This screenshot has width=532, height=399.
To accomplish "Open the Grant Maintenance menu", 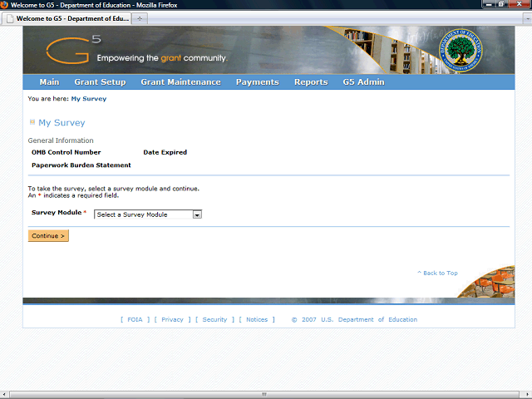I will pos(181,82).
